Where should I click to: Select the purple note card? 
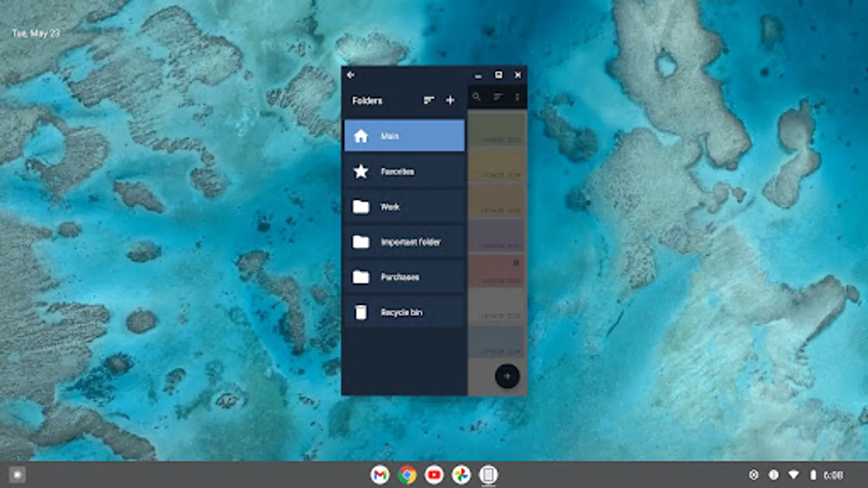[497, 235]
